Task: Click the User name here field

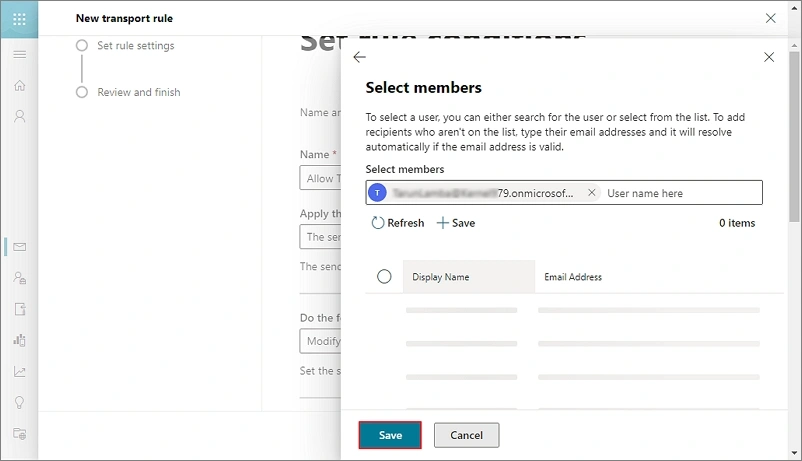Action: (682, 193)
